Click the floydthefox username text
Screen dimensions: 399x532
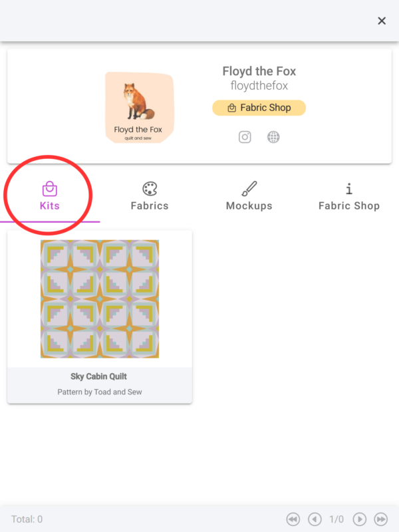click(259, 86)
